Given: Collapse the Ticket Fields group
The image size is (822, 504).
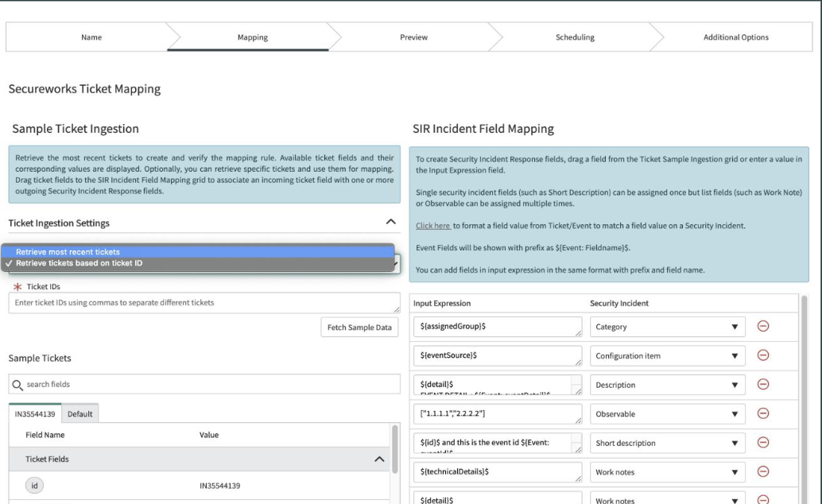Looking at the screenshot, I should (379, 459).
